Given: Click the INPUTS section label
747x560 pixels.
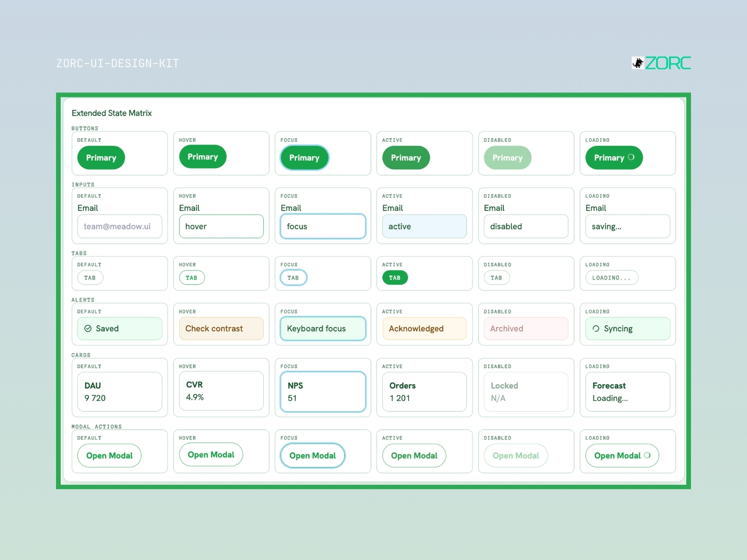Looking at the screenshot, I should 83,185.
